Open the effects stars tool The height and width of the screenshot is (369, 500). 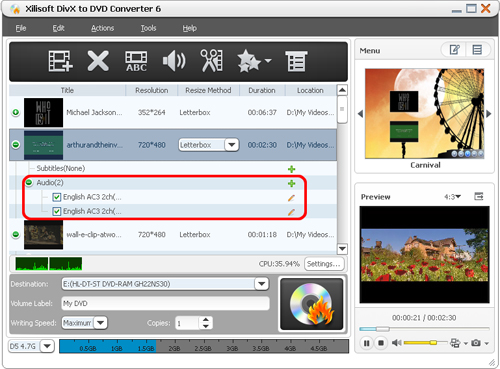coord(249,61)
